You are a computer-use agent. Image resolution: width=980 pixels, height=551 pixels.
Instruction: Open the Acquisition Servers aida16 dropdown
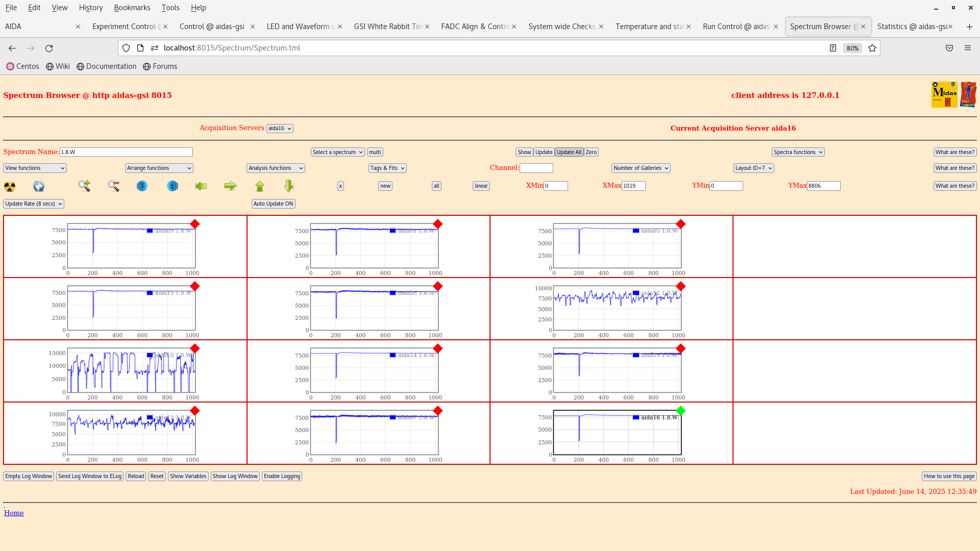point(280,129)
